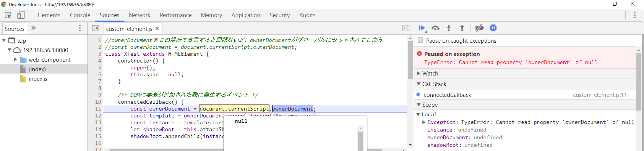Step out of current function
Viewport: 644px width, 151px height.
tap(462, 28)
